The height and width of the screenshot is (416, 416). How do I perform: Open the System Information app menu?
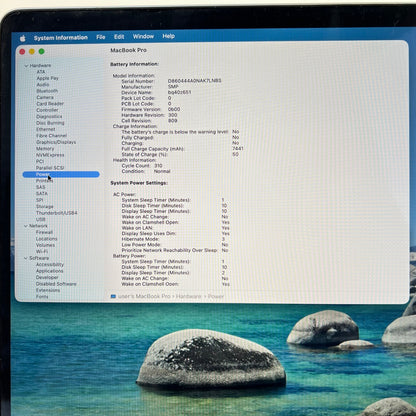(61, 38)
